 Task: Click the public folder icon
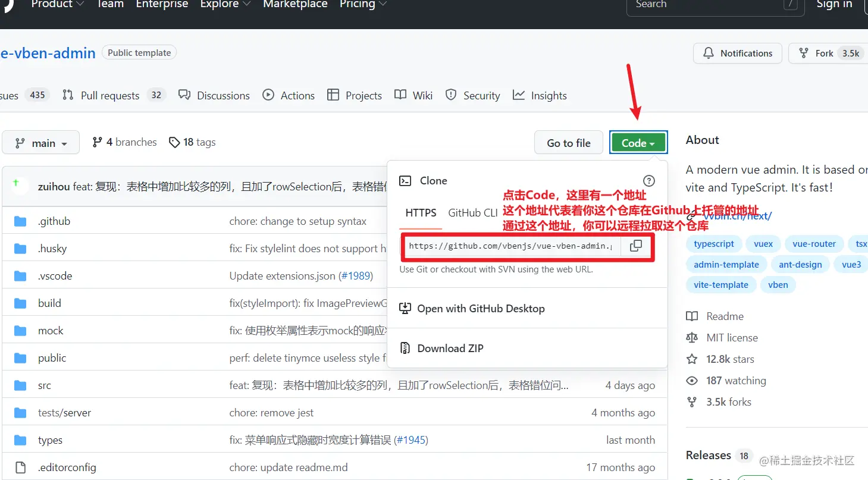21,358
